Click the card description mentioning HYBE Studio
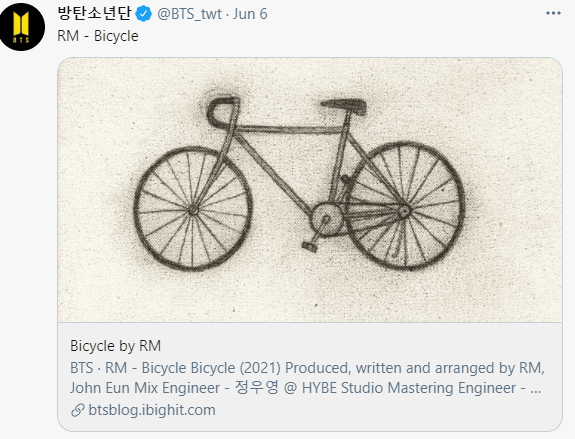This screenshot has width=575, height=439. pos(307,378)
